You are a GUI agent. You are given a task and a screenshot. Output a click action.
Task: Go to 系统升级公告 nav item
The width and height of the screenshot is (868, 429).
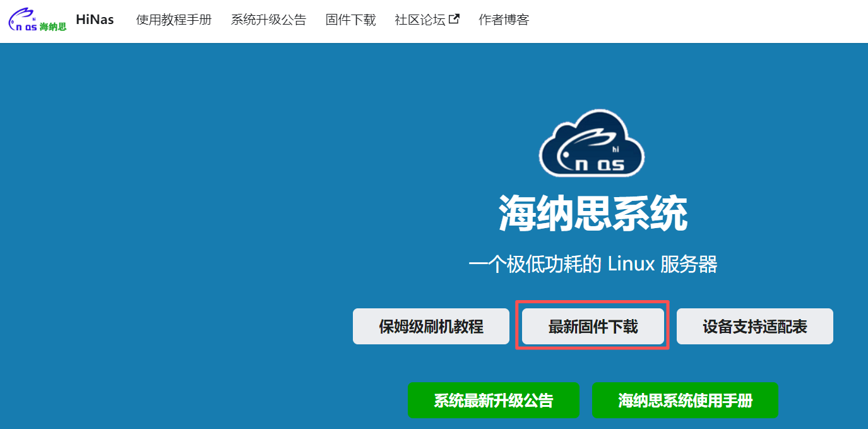point(268,20)
